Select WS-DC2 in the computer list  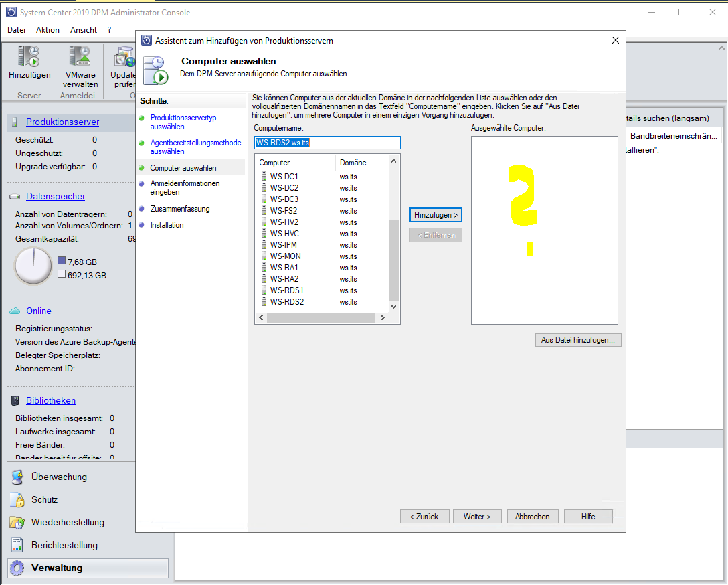point(284,188)
